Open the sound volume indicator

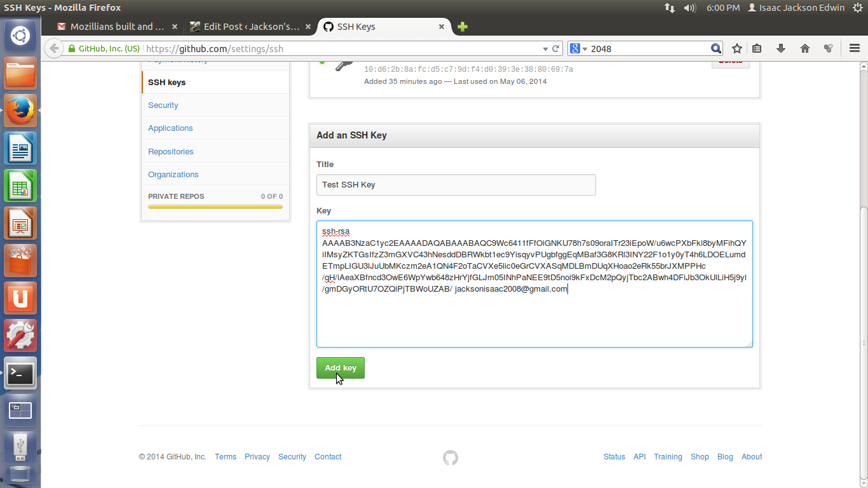690,8
